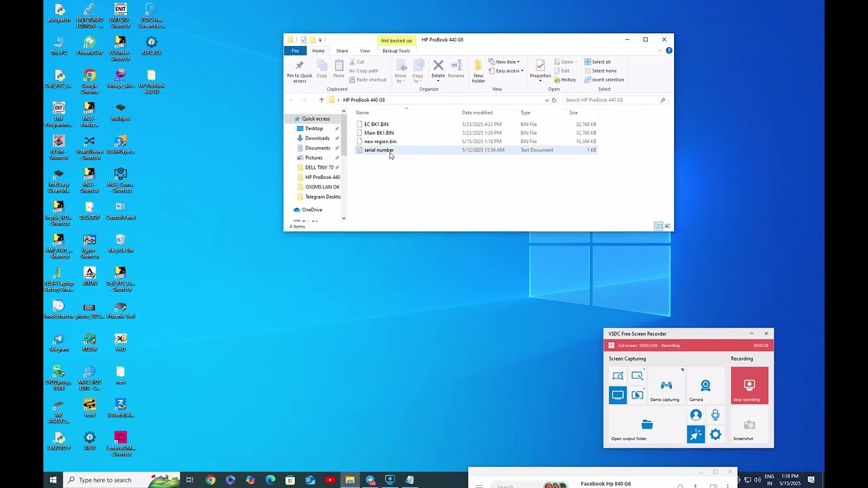Click Select none in ribbon

(600, 70)
